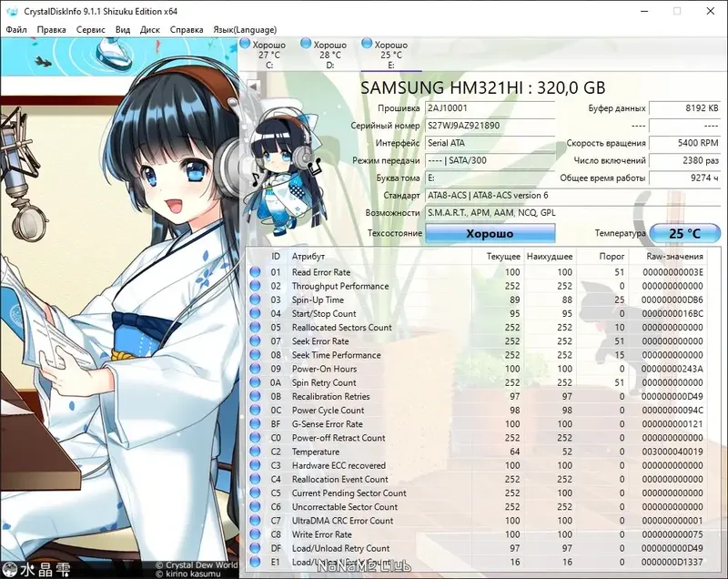Click the Наихудшее column header
This screenshot has width=728, height=579.
[x=550, y=257]
